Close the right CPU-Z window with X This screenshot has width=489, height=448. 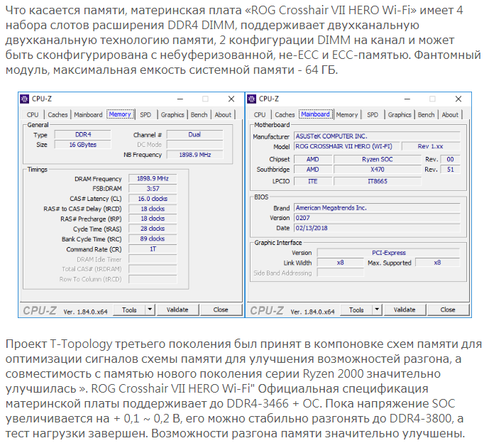point(458,99)
